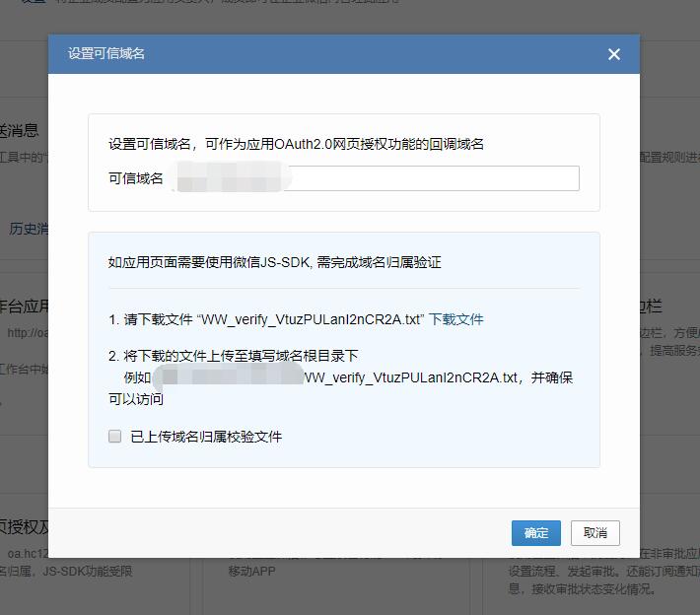Click the 已上传域名归属校验文件 label text

coord(206,437)
